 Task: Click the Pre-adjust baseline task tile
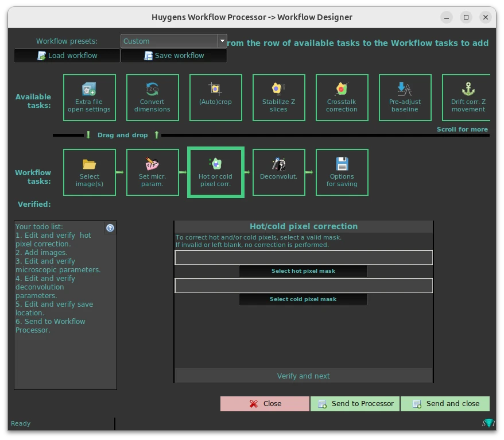tap(405, 98)
